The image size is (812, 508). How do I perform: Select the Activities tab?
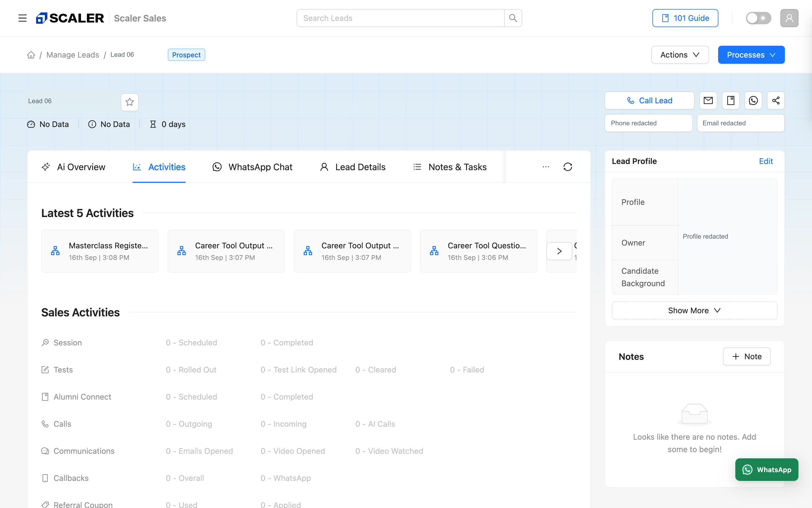click(159, 167)
